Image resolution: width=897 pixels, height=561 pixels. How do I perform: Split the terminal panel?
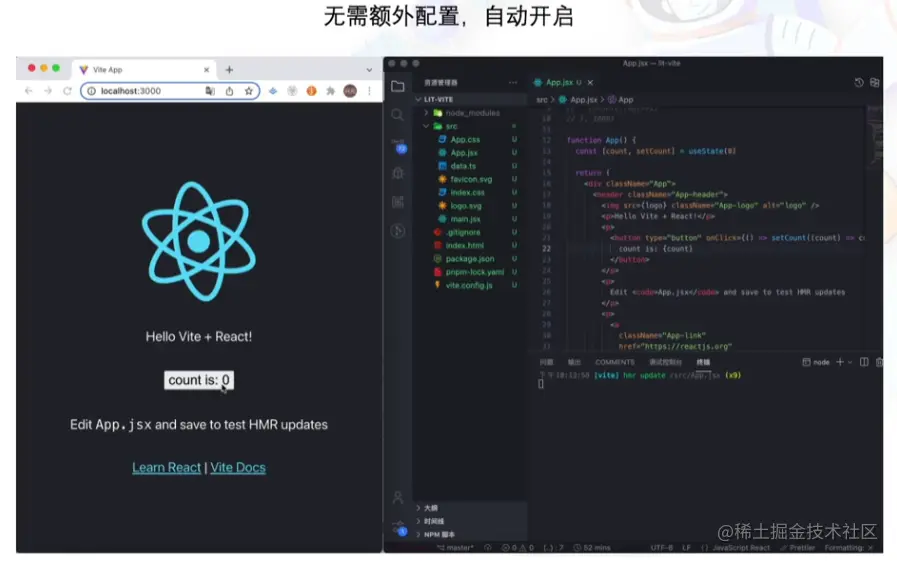(x=864, y=362)
